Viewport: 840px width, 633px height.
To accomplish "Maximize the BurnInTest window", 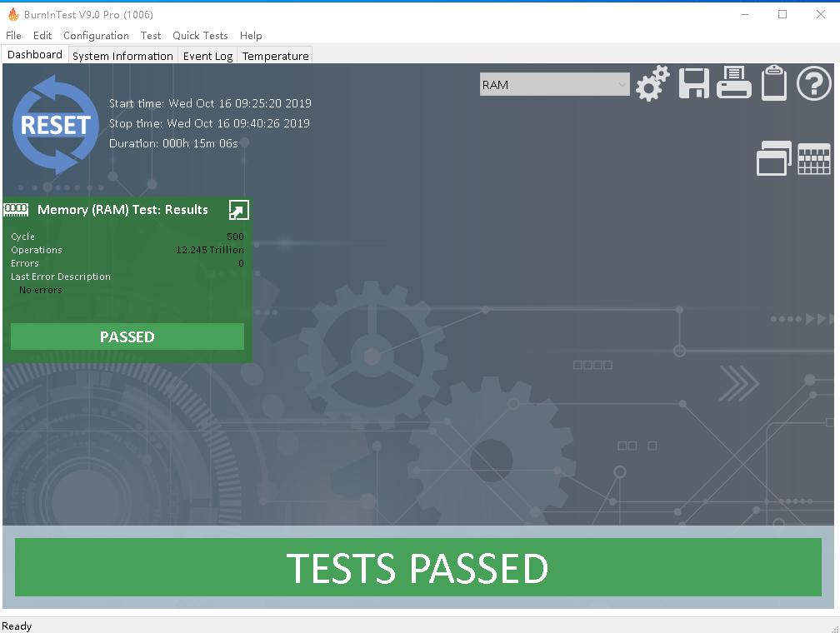I will 782,14.
